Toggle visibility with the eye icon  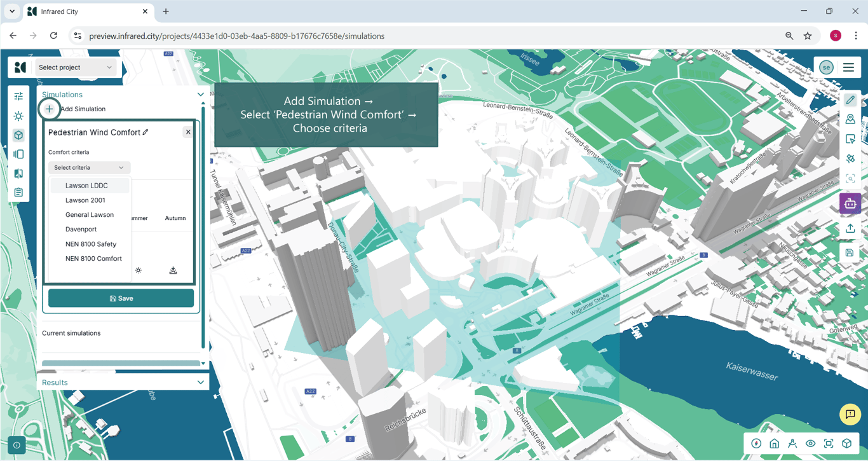pyautogui.click(x=810, y=444)
